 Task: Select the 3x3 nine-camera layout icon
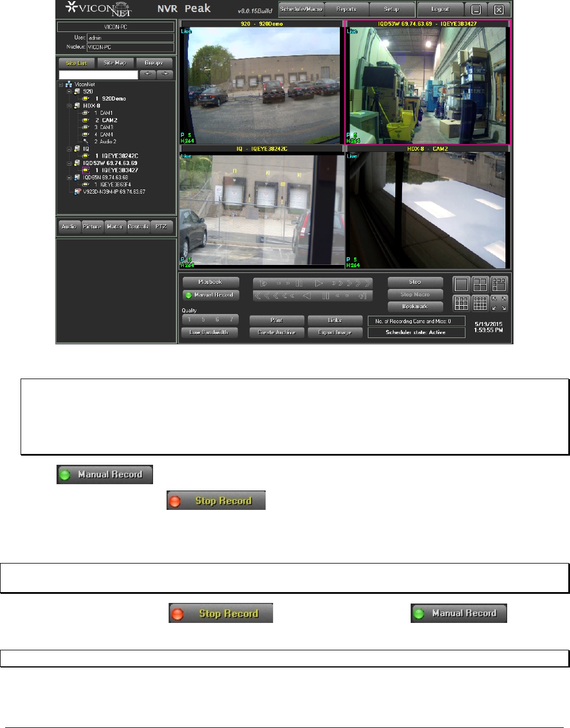coord(461,303)
